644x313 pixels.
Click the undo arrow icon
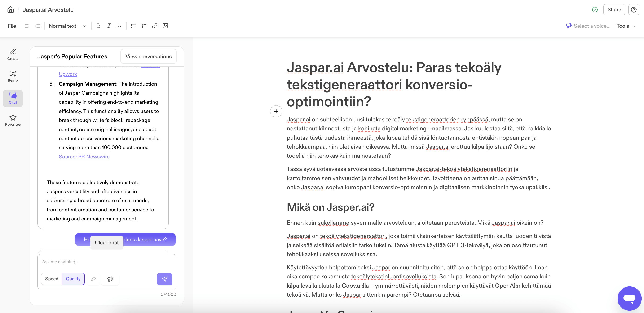(27, 26)
